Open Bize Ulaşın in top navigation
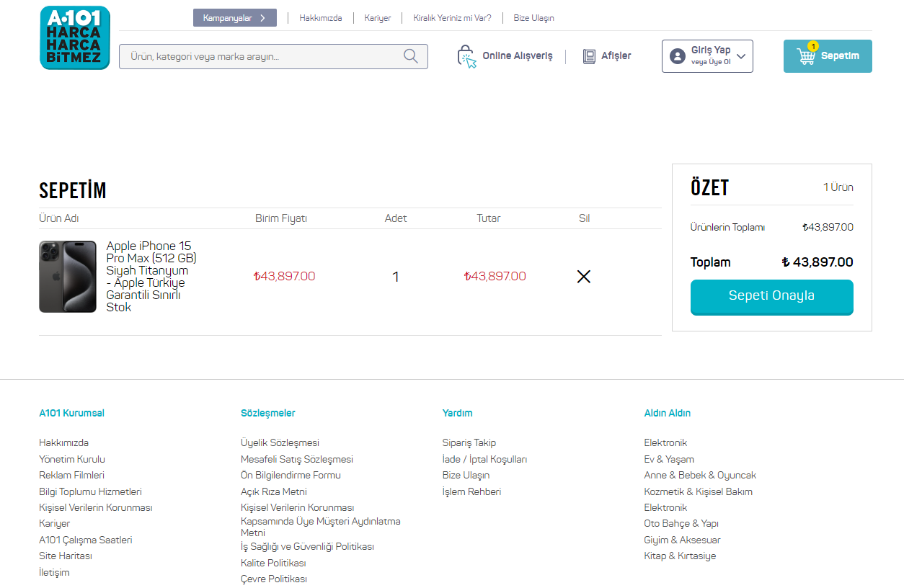The height and width of the screenshot is (588, 904). pyautogui.click(x=534, y=18)
